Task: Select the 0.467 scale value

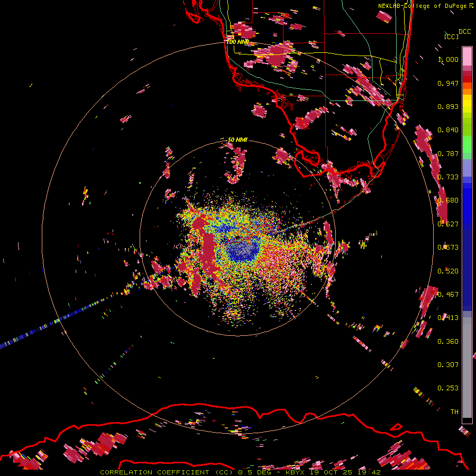Action: click(448, 295)
